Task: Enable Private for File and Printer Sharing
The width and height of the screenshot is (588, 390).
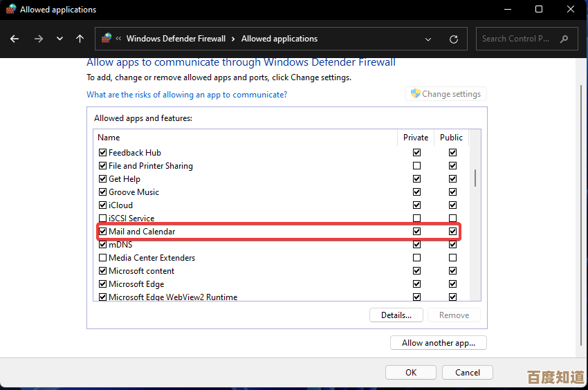Action: coord(416,166)
